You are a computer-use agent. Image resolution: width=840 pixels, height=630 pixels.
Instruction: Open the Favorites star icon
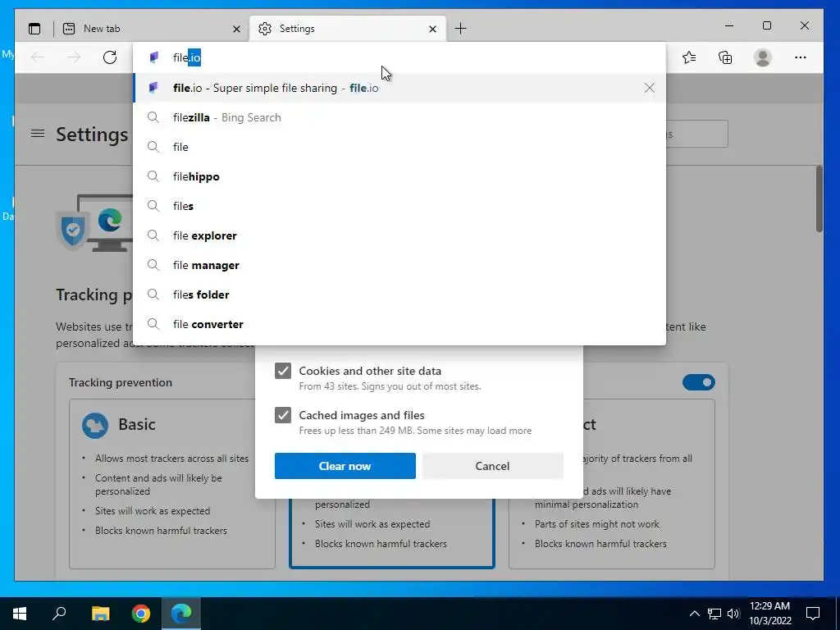click(689, 57)
